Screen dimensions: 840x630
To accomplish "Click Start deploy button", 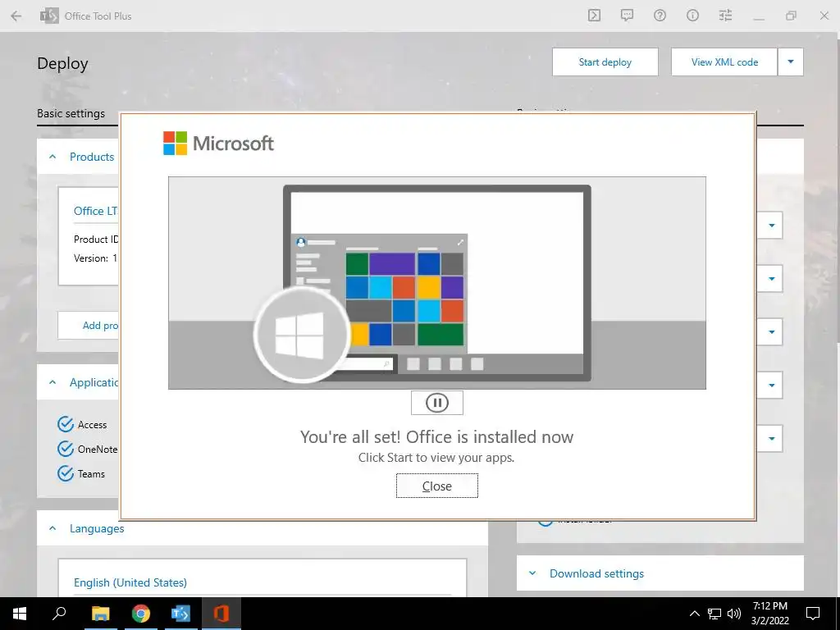I will [605, 62].
